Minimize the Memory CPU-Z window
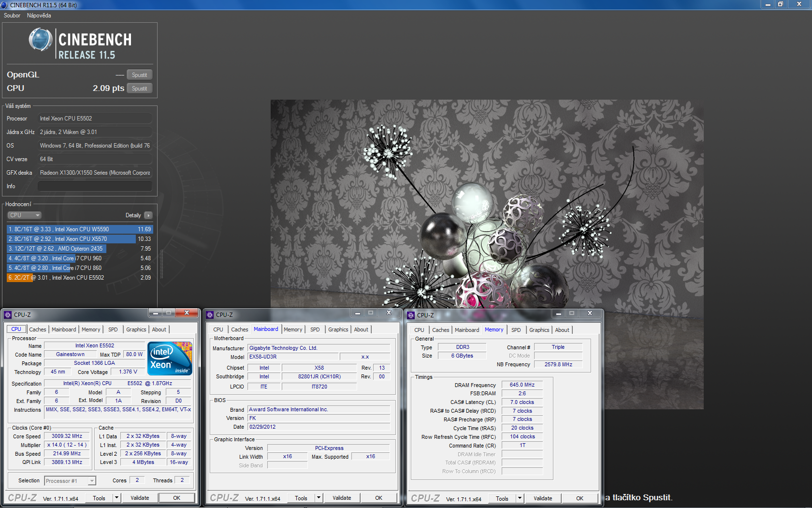This screenshot has width=812, height=508. tap(559, 314)
